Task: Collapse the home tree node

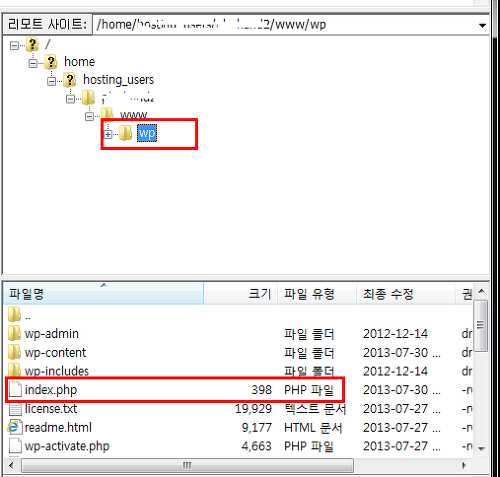Action: [33, 63]
